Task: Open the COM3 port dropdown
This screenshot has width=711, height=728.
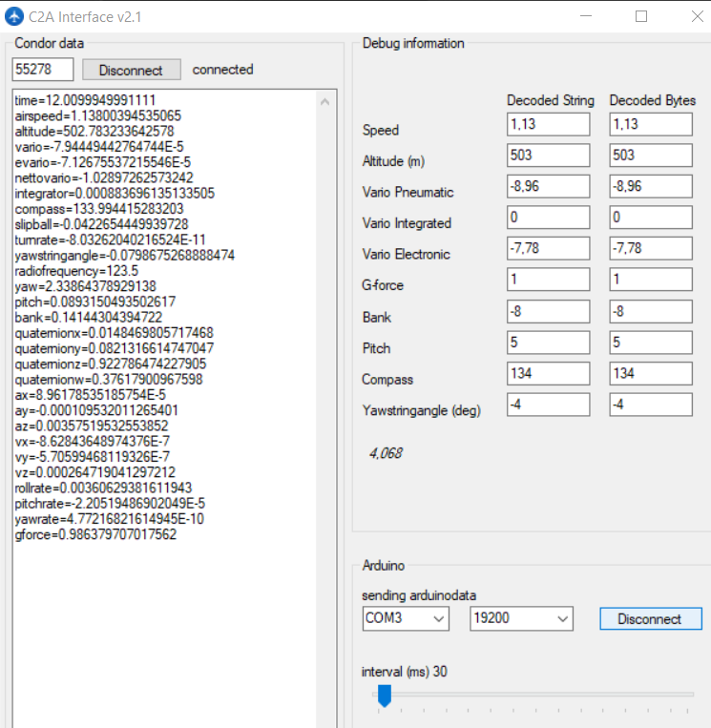Action: click(406, 618)
